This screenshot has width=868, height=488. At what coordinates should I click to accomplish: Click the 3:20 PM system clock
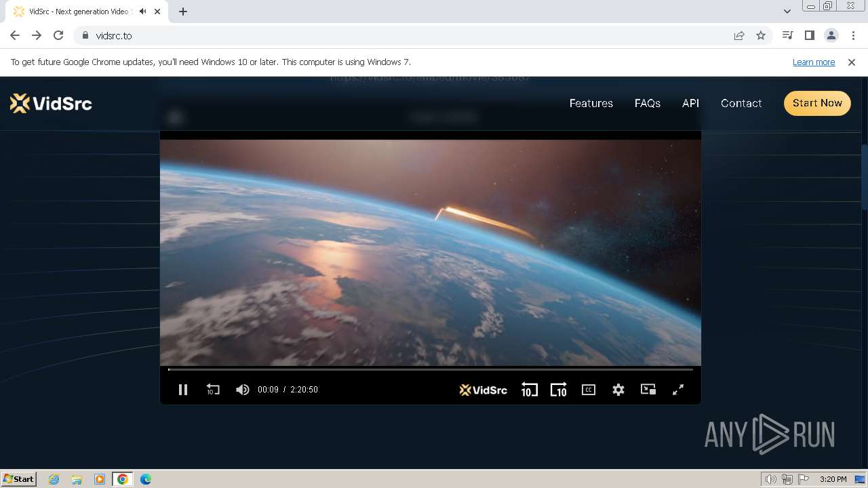pyautogui.click(x=833, y=479)
